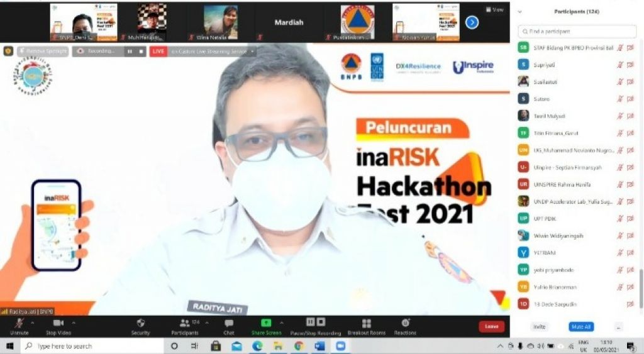The image size is (644, 354).
Task: Click the Stop Video camera icon
Action: coord(58,323)
